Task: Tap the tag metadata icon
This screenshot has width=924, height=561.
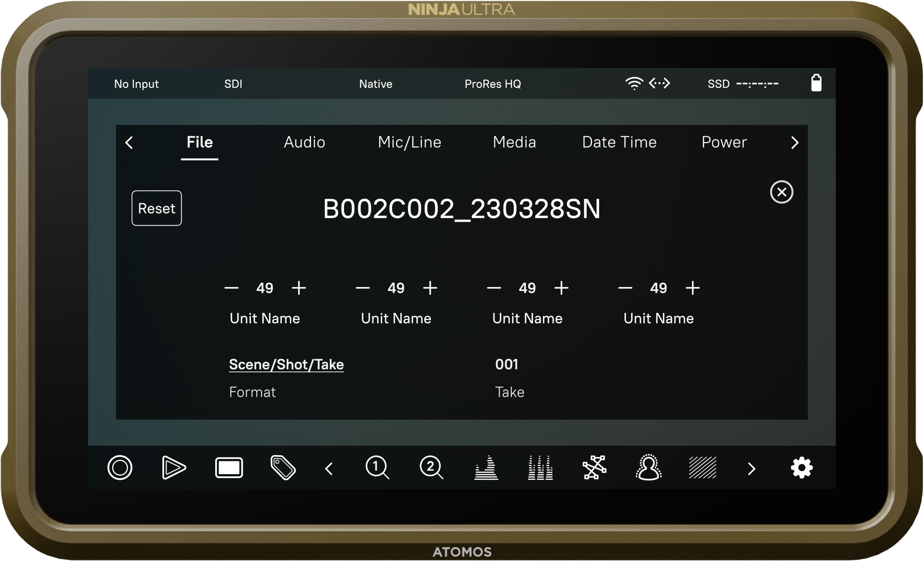Action: pyautogui.click(x=283, y=468)
